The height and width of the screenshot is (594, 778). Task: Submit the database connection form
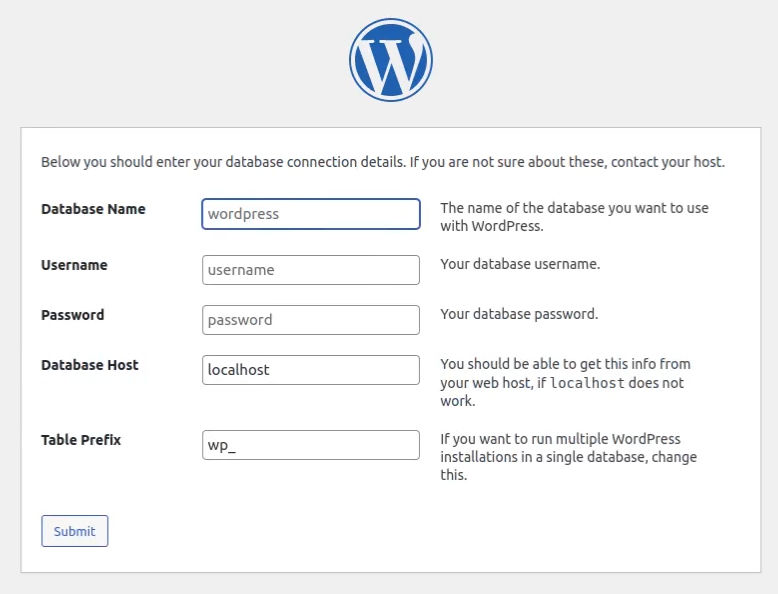coord(74,531)
